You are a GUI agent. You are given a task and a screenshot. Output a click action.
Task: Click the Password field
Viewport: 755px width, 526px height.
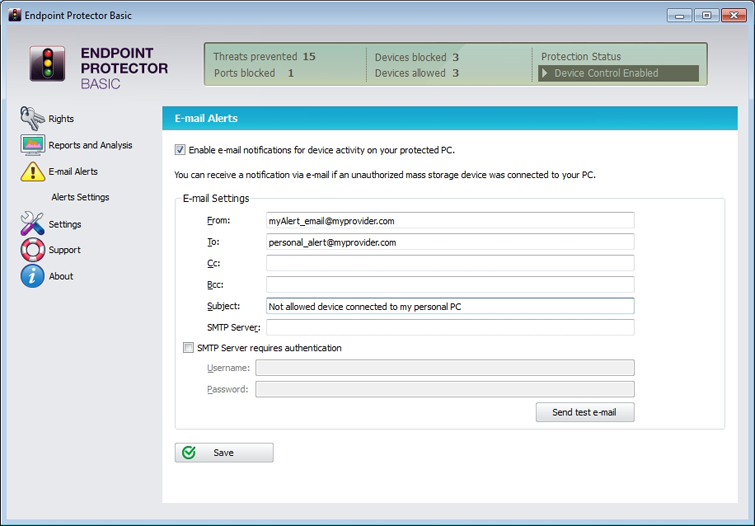click(x=445, y=389)
